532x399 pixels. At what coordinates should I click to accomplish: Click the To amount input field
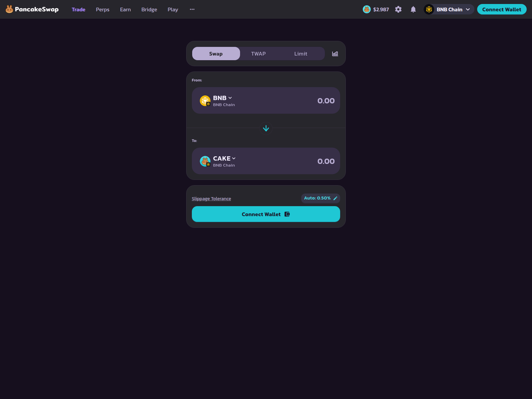326,161
